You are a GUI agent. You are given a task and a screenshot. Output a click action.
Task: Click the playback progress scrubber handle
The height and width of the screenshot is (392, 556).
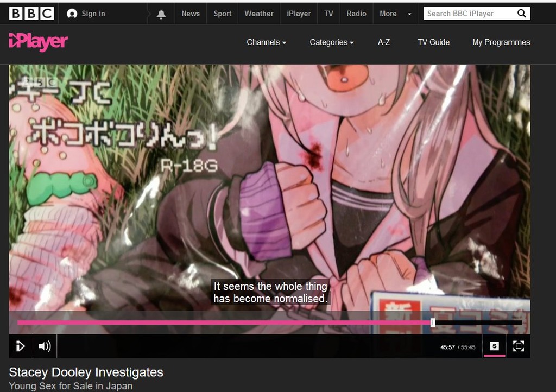point(433,323)
